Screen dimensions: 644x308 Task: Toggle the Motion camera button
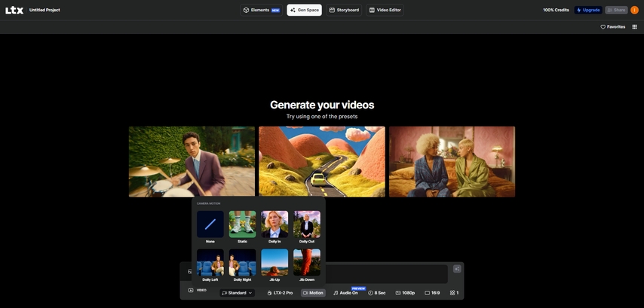pos(313,293)
